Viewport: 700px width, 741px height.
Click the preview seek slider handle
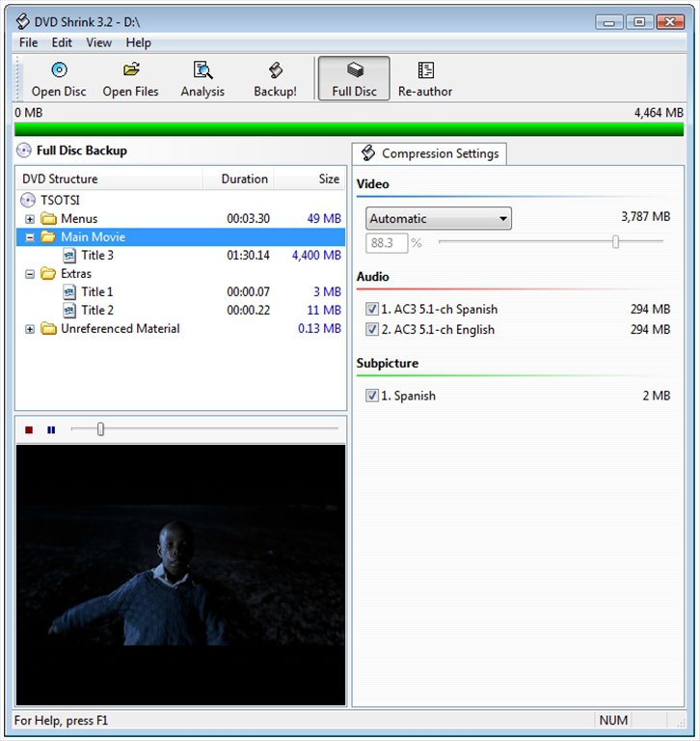click(100, 429)
